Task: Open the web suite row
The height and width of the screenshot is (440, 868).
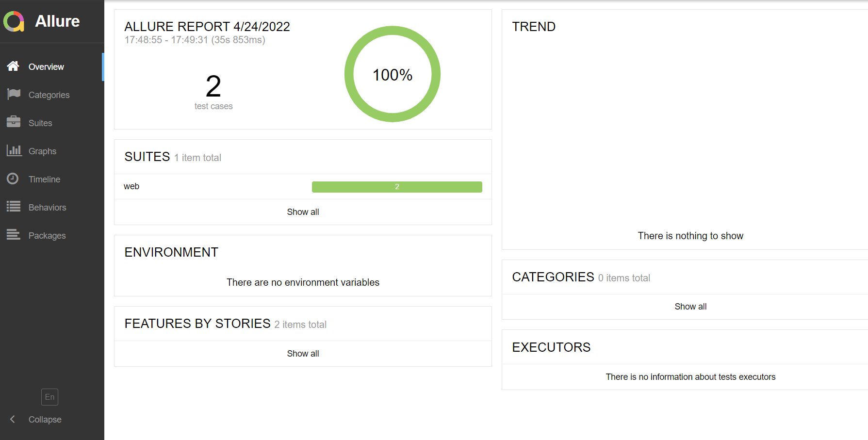Action: 131,186
